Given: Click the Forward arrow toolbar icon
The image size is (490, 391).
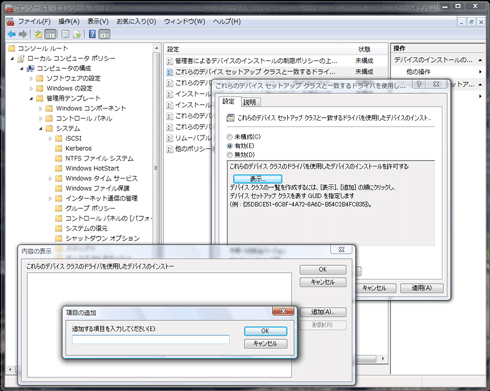Looking at the screenshot, I should click(23, 34).
